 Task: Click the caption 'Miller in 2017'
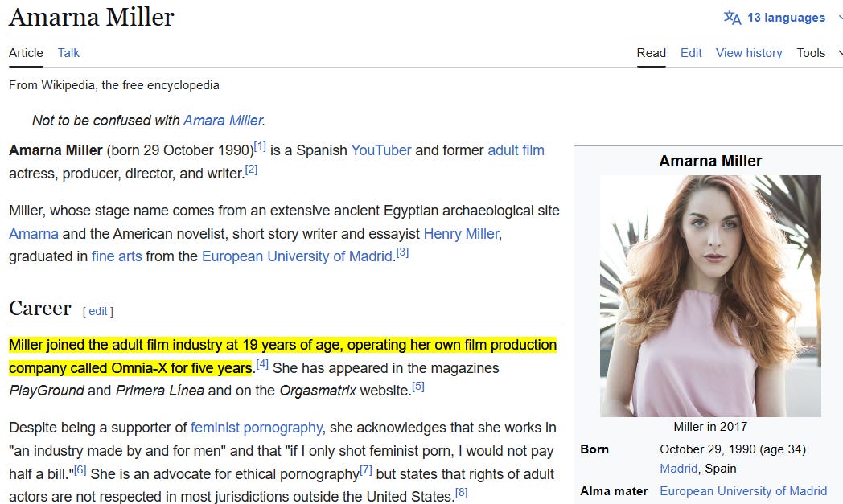point(710,427)
